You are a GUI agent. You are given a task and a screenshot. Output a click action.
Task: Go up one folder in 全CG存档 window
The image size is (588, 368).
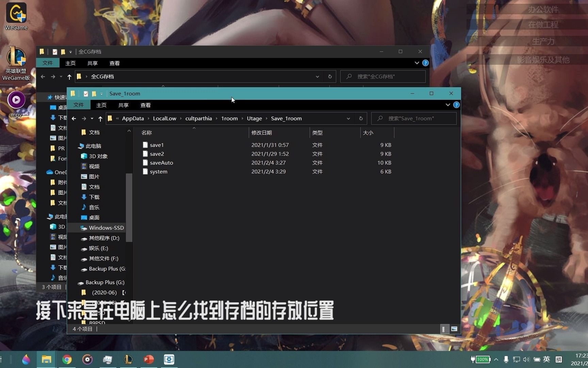click(x=69, y=77)
